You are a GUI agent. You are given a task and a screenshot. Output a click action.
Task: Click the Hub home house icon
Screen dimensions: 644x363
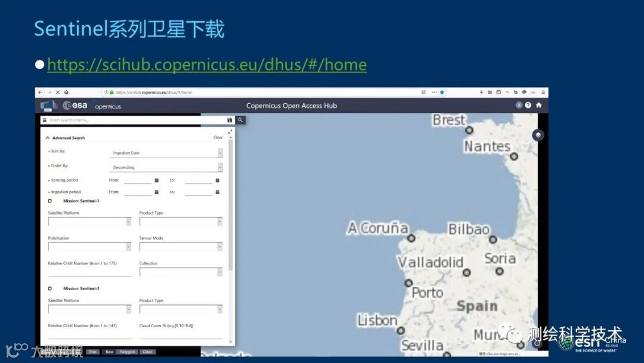coord(538,105)
